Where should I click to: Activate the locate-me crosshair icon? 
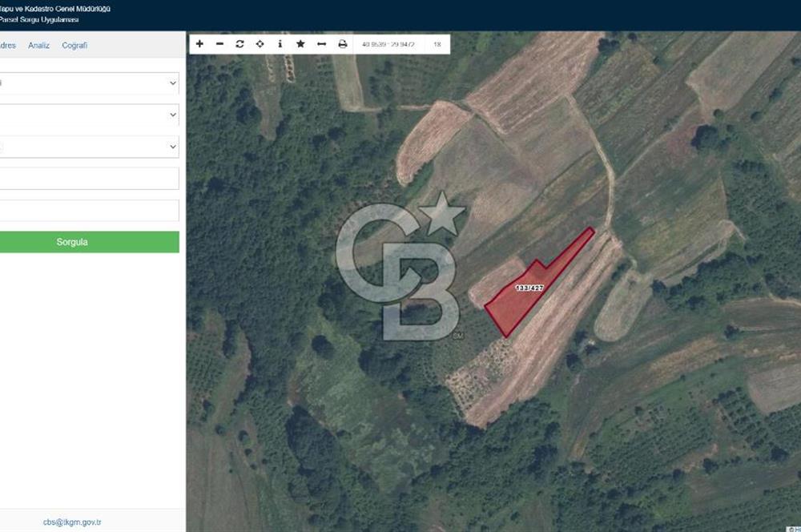point(260,44)
